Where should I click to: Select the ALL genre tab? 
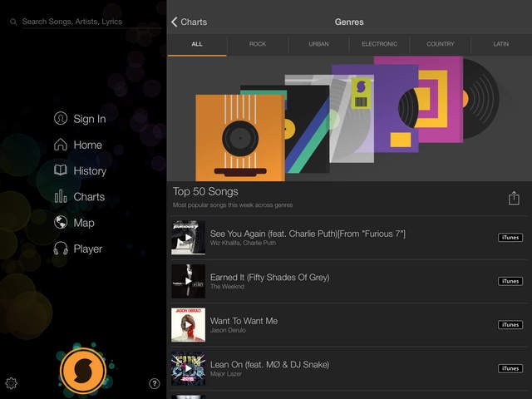pyautogui.click(x=197, y=44)
